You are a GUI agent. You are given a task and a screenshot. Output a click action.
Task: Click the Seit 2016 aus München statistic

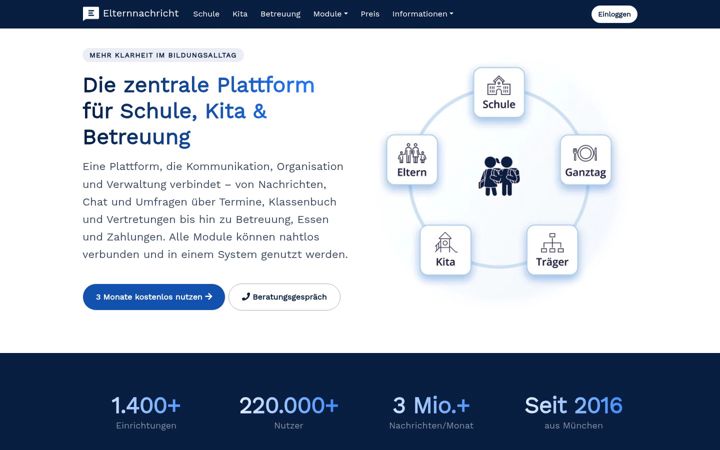(x=574, y=413)
